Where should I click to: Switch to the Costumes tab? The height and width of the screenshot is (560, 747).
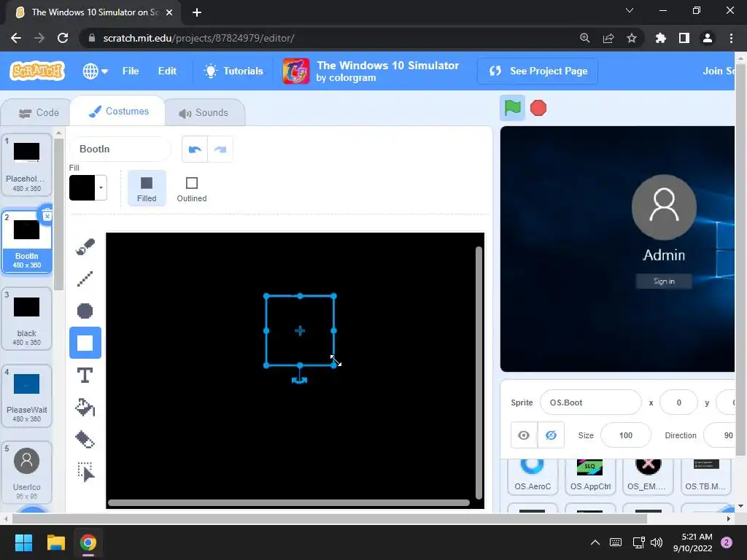point(119,112)
